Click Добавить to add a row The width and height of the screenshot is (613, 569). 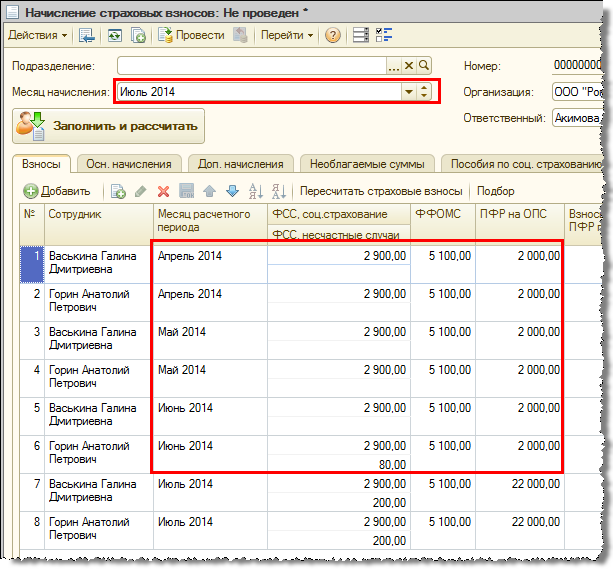(57, 191)
